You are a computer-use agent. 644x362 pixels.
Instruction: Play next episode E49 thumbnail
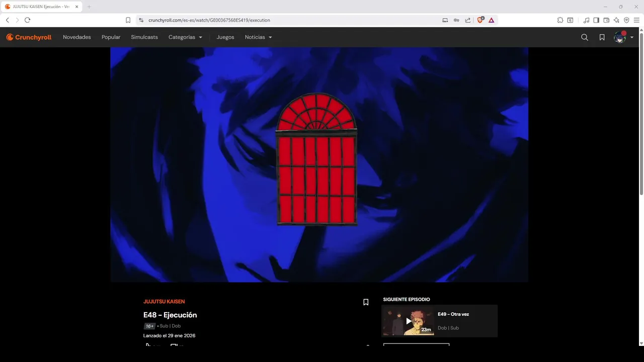click(408, 321)
